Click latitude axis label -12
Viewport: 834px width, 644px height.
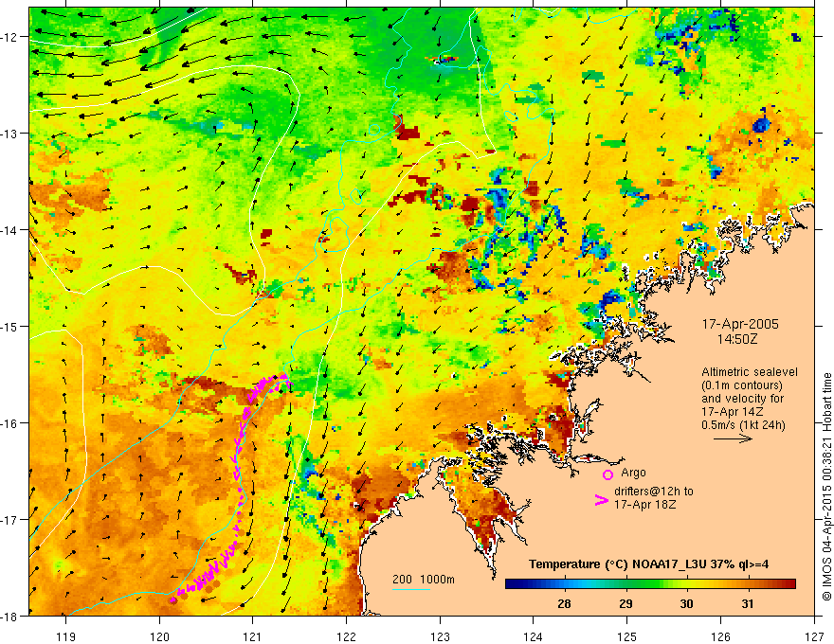(10, 37)
